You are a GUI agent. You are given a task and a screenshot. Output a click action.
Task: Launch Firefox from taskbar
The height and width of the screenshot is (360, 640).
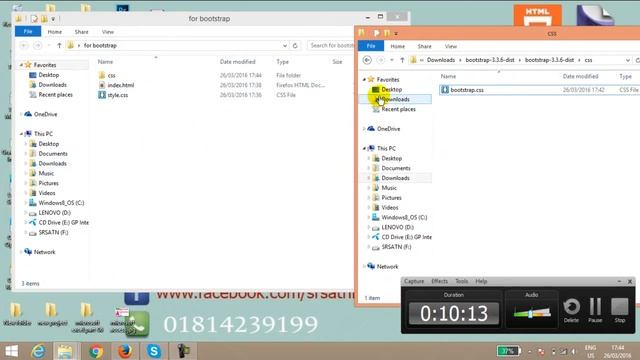[x=125, y=351]
